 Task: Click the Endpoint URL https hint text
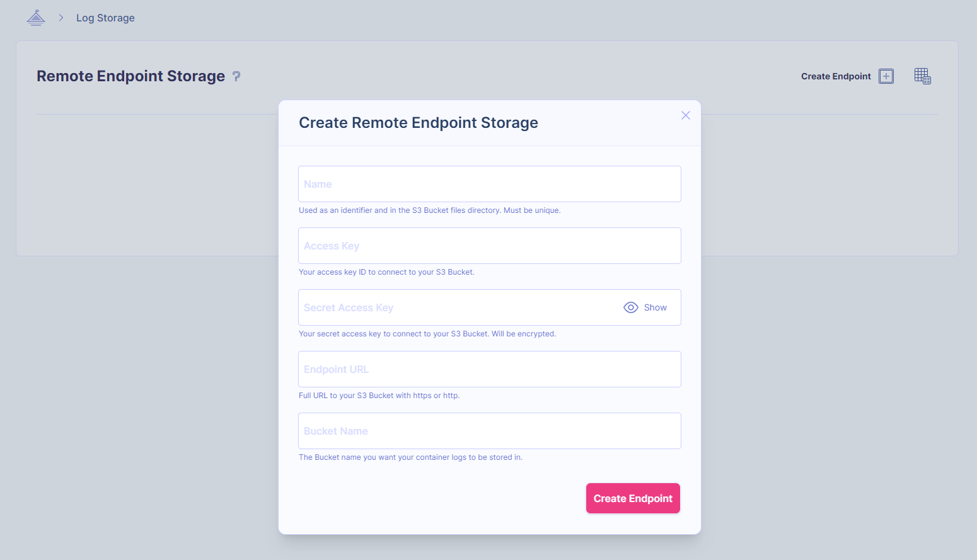379,396
